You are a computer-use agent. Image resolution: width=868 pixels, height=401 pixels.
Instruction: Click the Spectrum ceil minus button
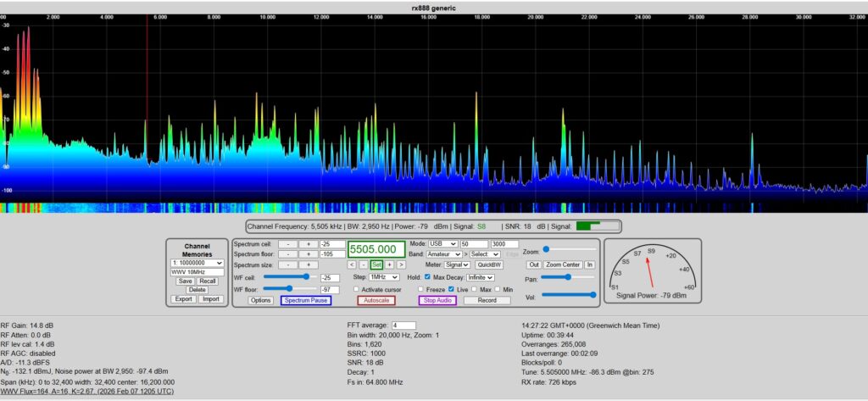(x=288, y=244)
